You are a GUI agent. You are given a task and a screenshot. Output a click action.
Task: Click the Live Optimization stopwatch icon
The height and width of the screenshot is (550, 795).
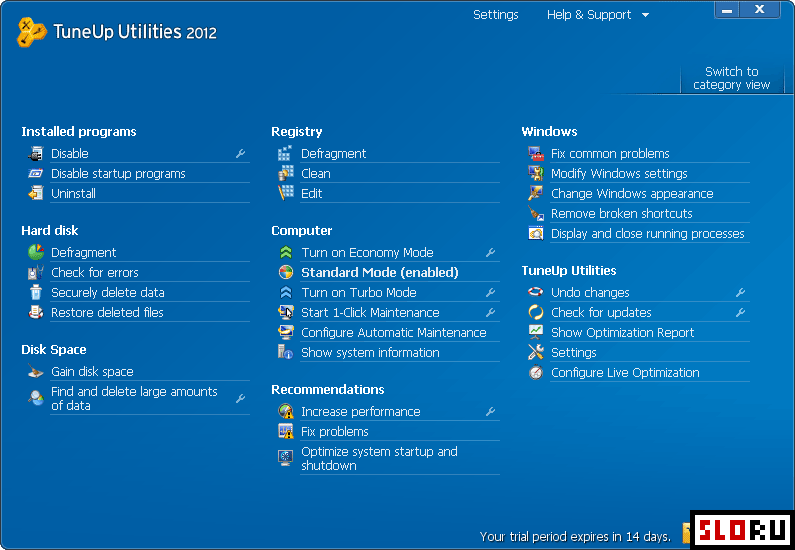tap(536, 373)
